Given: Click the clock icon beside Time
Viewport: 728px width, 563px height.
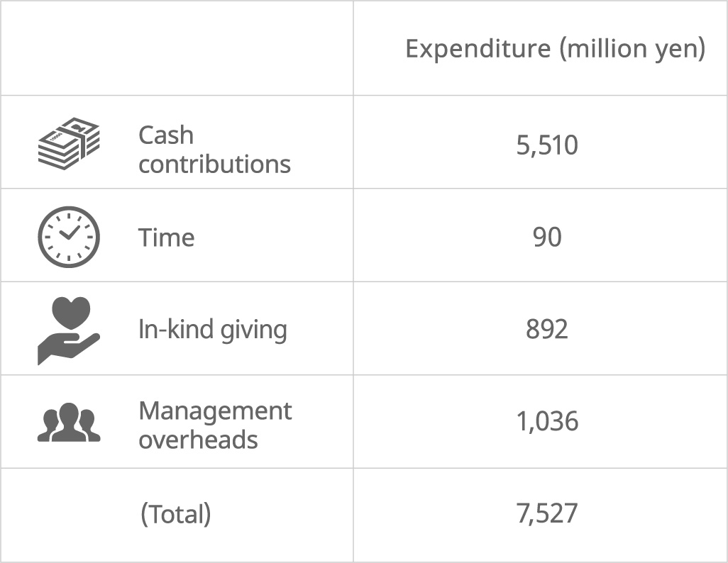Looking at the screenshot, I should pyautogui.click(x=68, y=237).
